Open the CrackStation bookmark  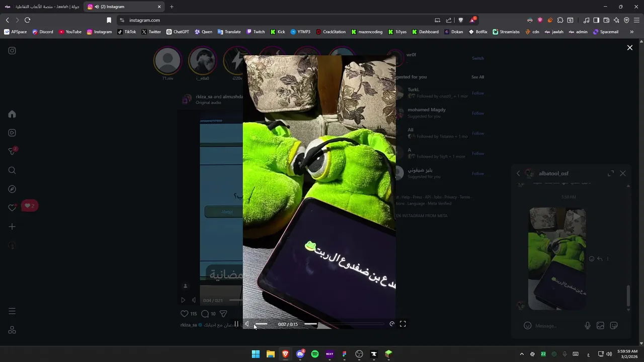click(331, 32)
